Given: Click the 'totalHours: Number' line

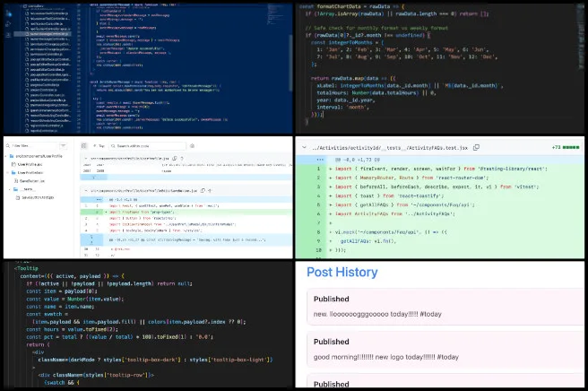Looking at the screenshot, I should (x=376, y=92).
